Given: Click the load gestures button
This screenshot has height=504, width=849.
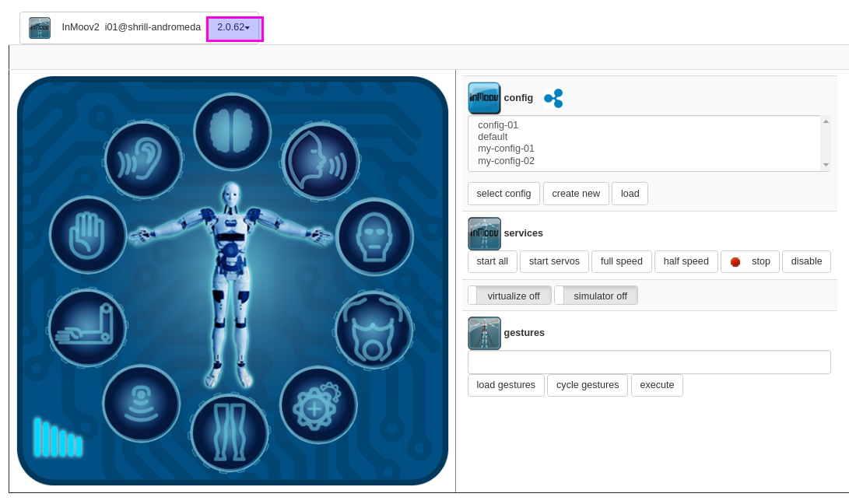Looking at the screenshot, I should coord(506,386).
